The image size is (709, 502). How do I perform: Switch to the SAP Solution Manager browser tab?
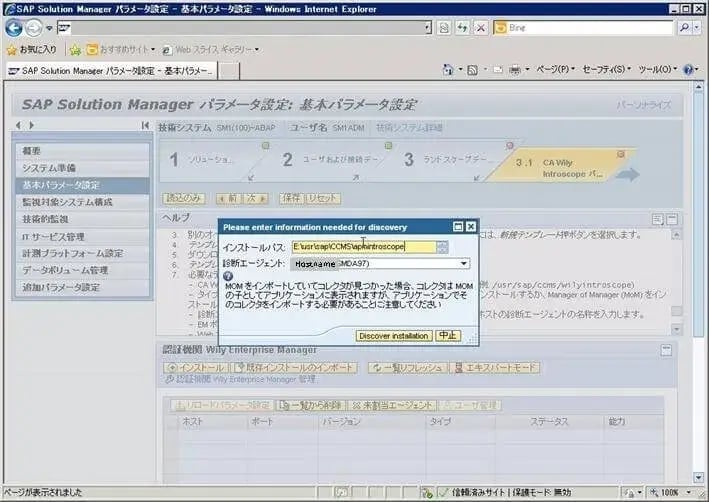(111, 71)
